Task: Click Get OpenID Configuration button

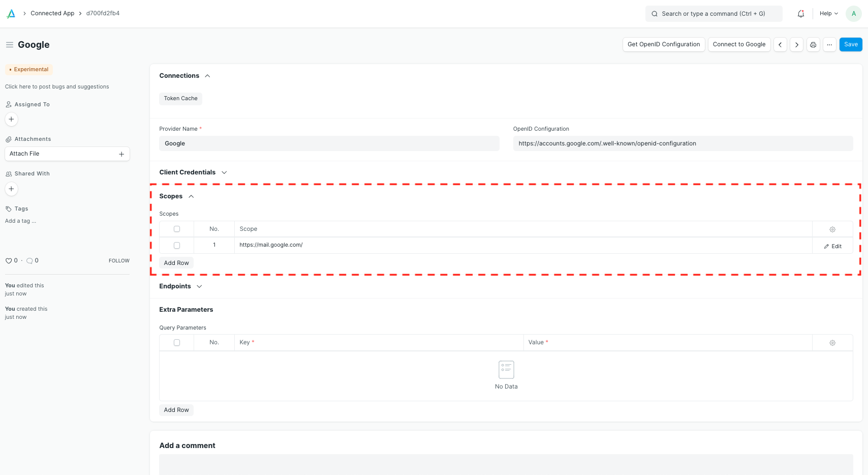Action: [664, 45]
